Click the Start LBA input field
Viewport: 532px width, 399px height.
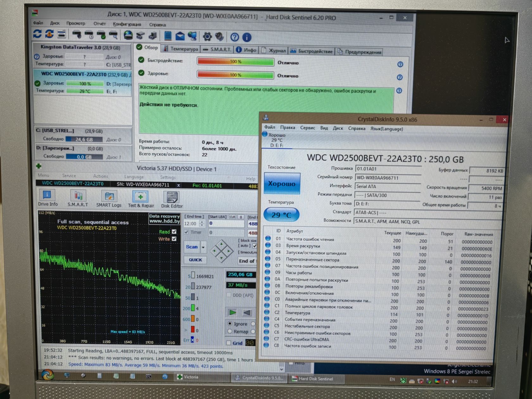pyautogui.click(x=226, y=224)
